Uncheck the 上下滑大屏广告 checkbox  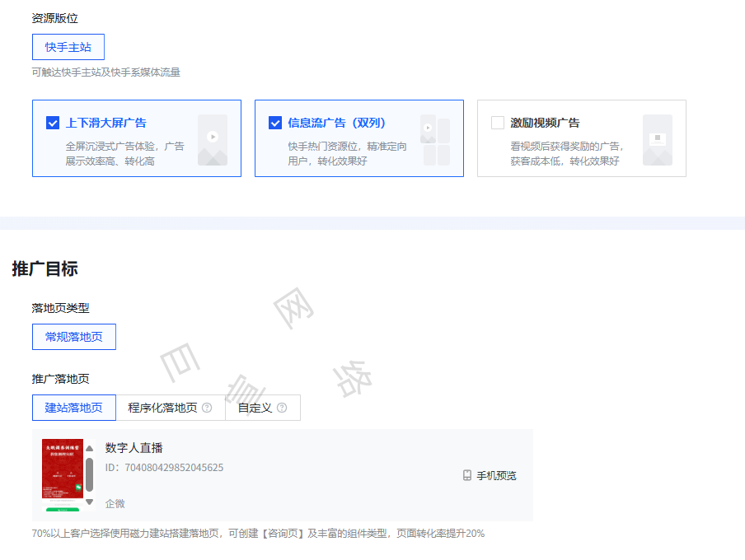(52, 122)
